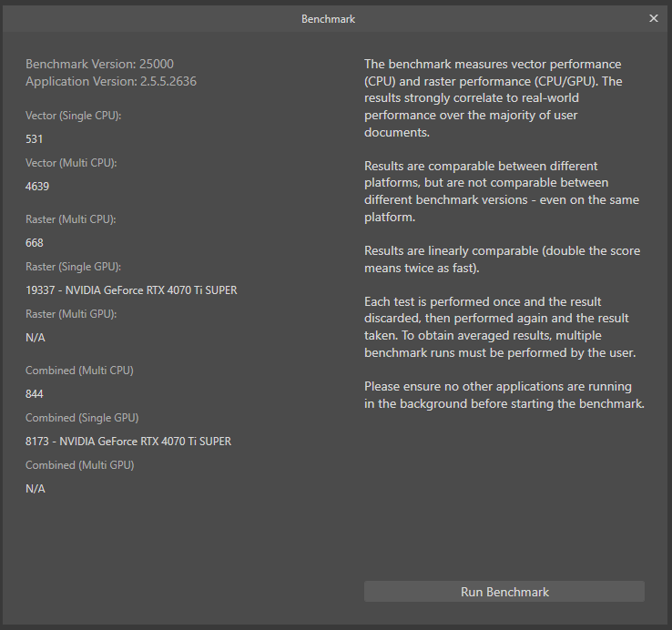Viewport: 672px width, 630px height.
Task: Click the Combined (Multi GPU) label
Action: point(80,465)
